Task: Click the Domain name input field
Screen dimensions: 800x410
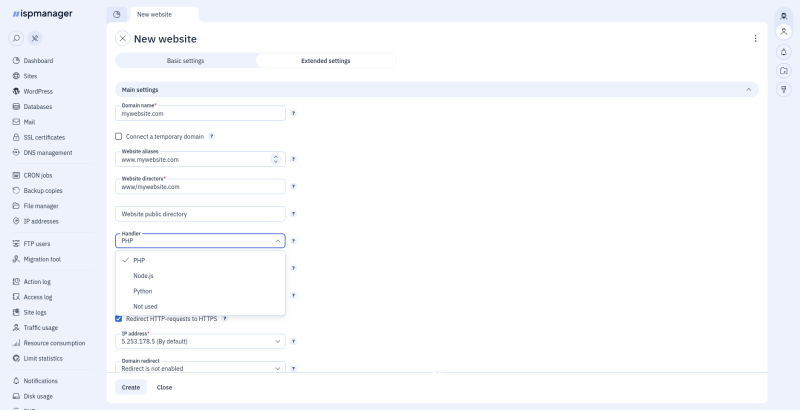Action: [x=200, y=113]
